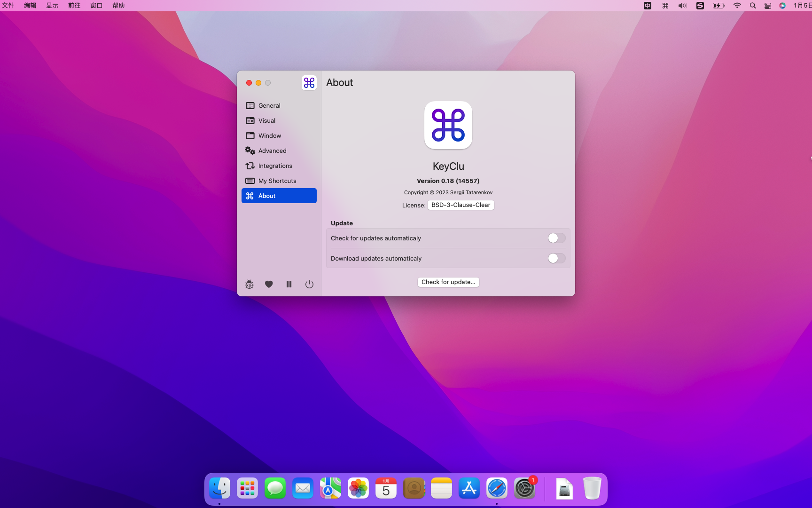Open Spotlight search in menu bar
Image resolution: width=812 pixels, height=508 pixels.
pos(753,6)
